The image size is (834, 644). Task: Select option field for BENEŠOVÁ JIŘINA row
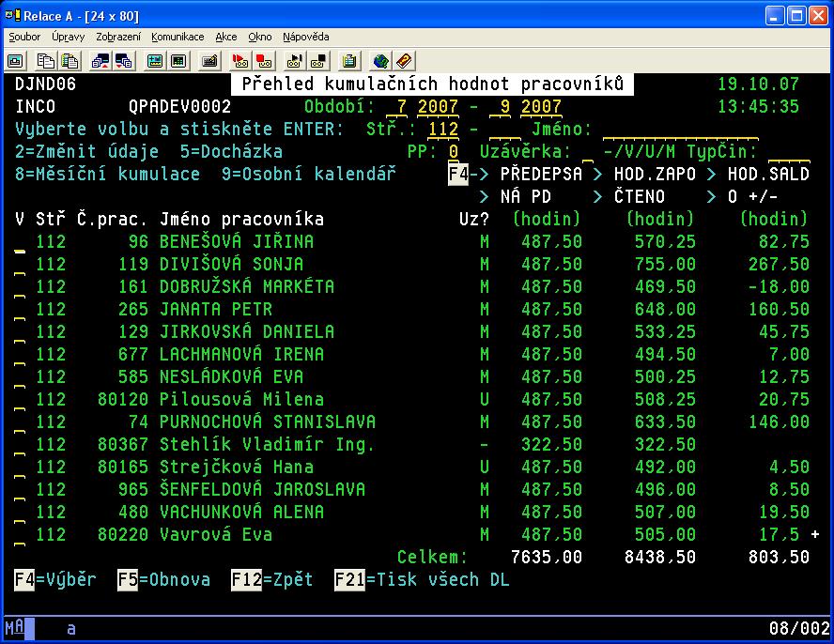(x=20, y=242)
